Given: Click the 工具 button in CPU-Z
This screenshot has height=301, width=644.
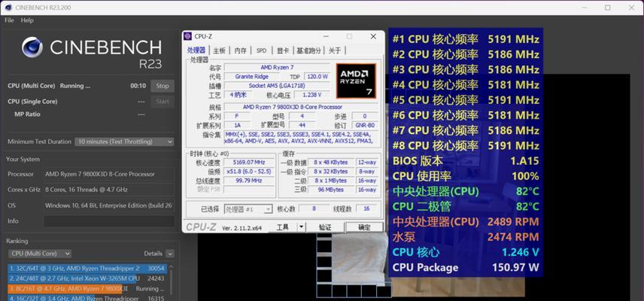Looking at the screenshot, I should point(283,227).
